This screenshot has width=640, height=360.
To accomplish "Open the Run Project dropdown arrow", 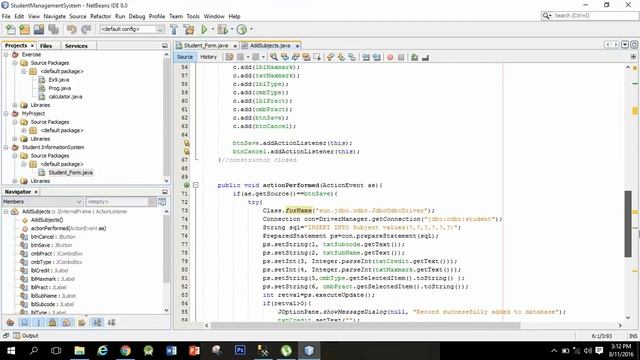I will (x=212, y=29).
